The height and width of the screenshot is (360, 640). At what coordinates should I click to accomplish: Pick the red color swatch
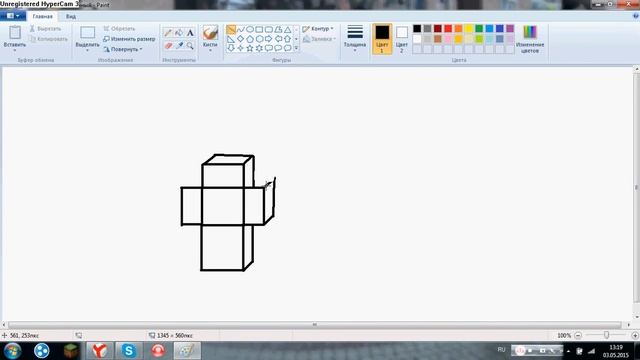(x=448, y=29)
